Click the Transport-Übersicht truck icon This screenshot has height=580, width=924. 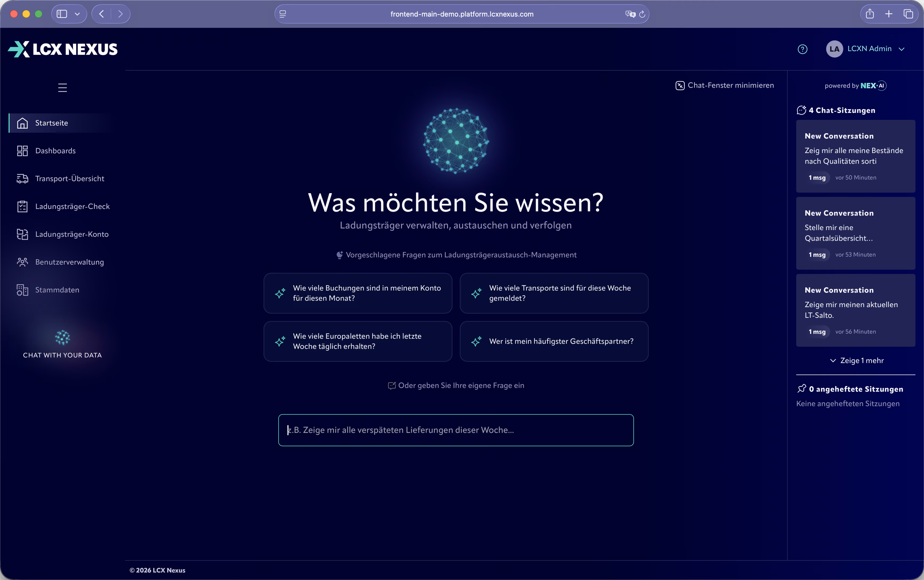pyautogui.click(x=22, y=179)
